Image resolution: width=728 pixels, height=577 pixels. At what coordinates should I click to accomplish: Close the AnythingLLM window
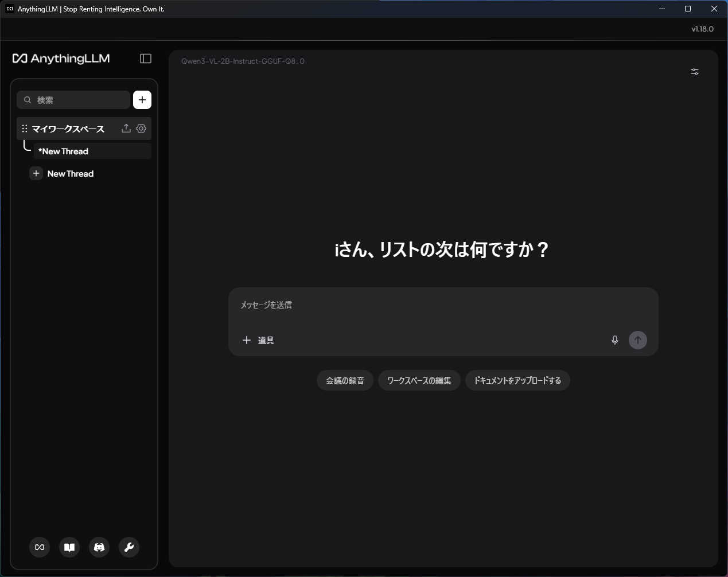tap(714, 9)
